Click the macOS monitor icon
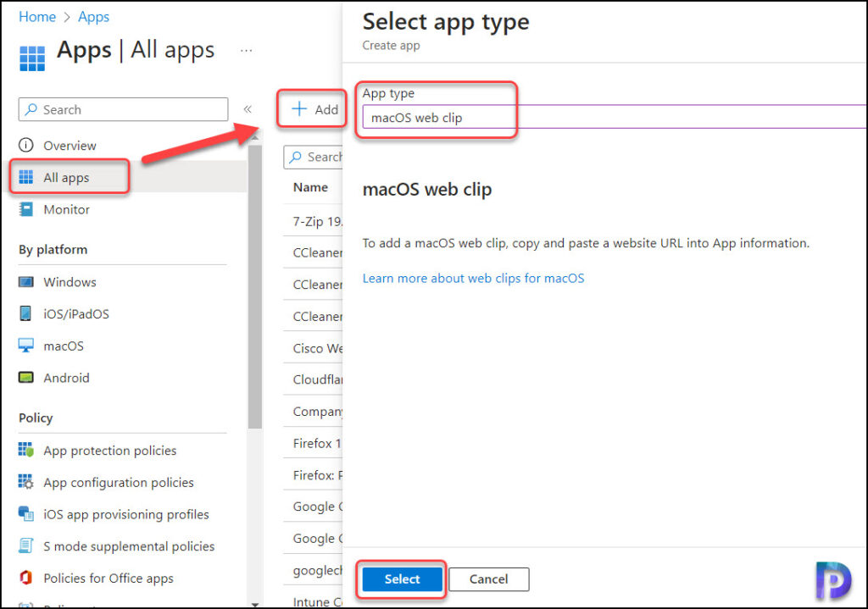The image size is (868, 609). click(26, 346)
